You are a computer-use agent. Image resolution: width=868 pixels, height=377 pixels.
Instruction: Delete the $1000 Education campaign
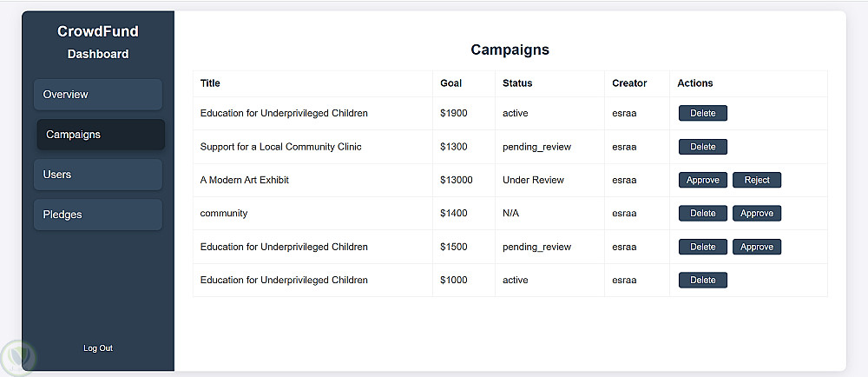(x=702, y=280)
